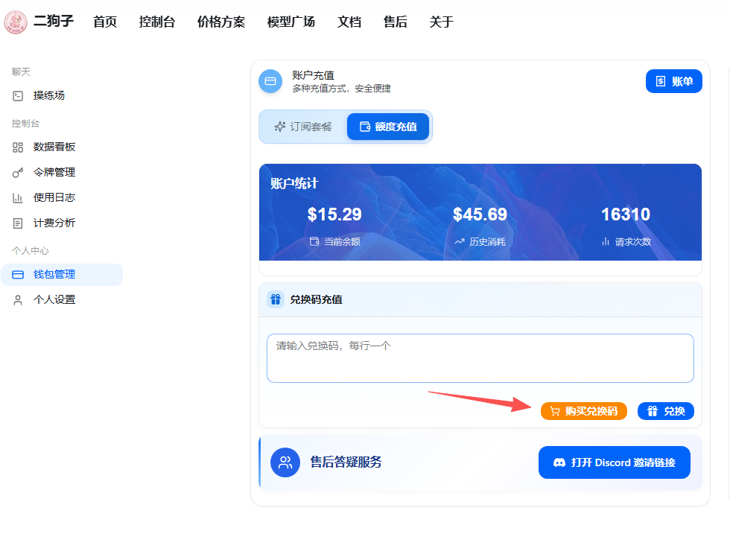Image resolution: width=730 pixels, height=560 pixels.
Task: Click the gift icon beside 兑换码充值
Action: [276, 299]
